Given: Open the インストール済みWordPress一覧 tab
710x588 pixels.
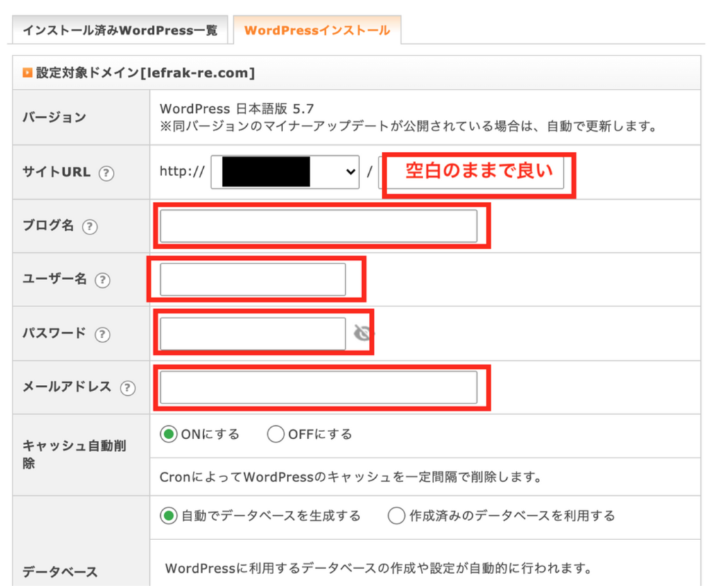Looking at the screenshot, I should [120, 30].
